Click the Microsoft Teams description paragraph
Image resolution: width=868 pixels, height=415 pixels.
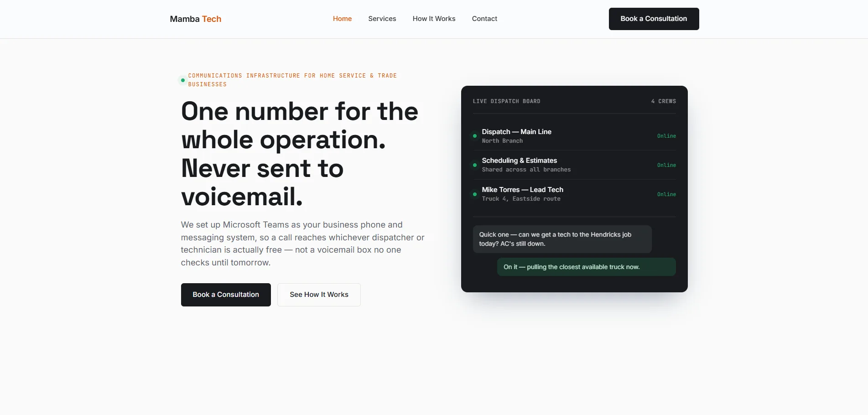point(302,244)
